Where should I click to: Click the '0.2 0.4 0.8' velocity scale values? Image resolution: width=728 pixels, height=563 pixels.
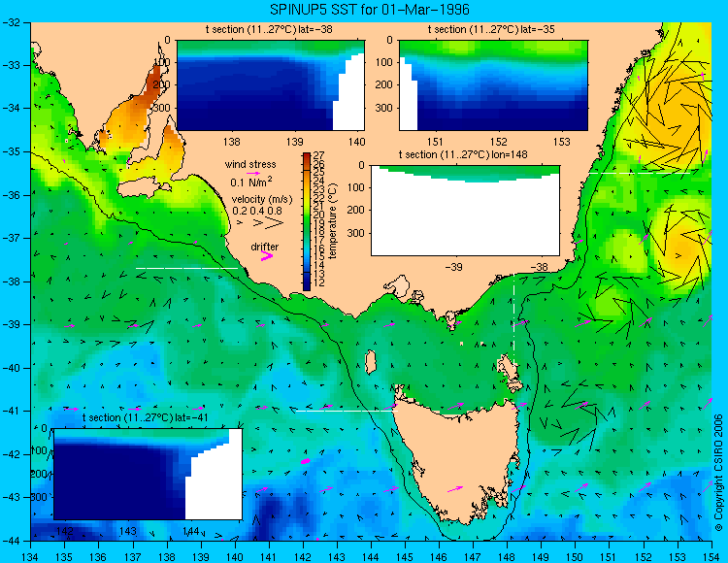(257, 211)
